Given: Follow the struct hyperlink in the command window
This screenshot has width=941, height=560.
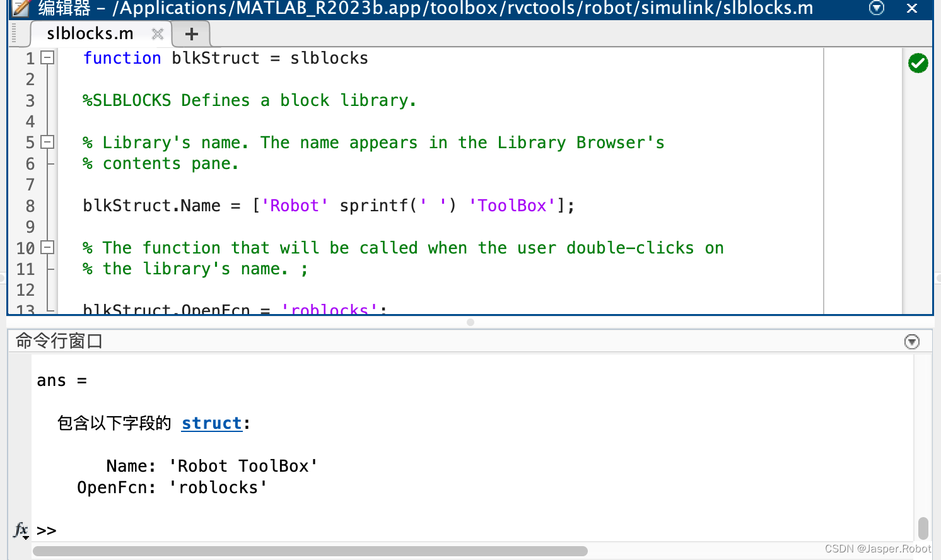Looking at the screenshot, I should pyautogui.click(x=212, y=423).
